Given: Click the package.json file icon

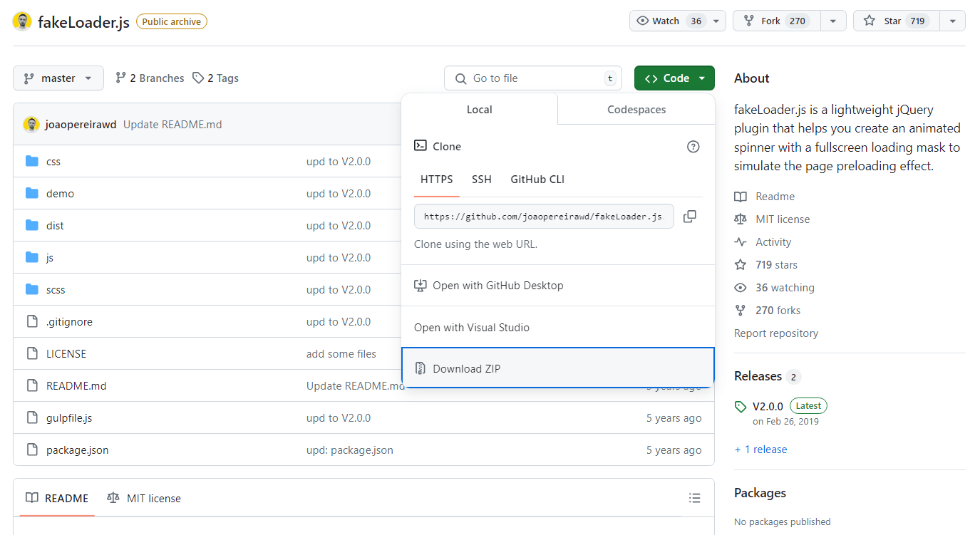Looking at the screenshot, I should 31,450.
